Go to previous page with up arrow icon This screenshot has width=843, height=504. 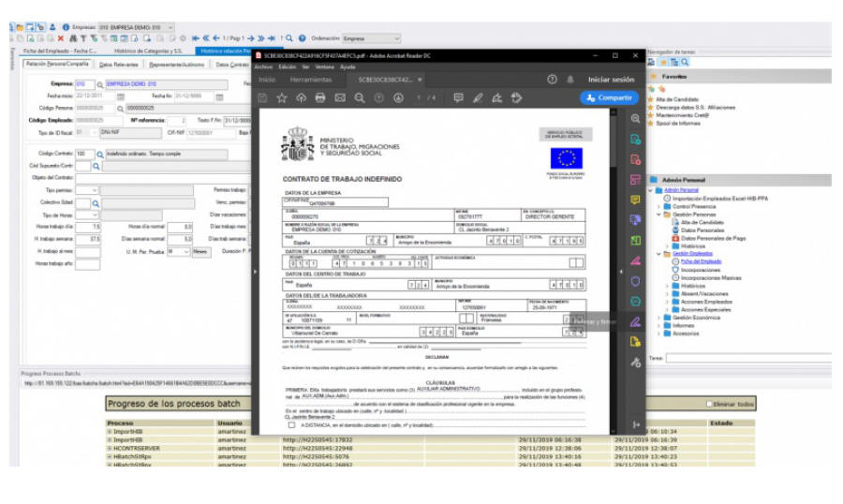click(x=379, y=97)
